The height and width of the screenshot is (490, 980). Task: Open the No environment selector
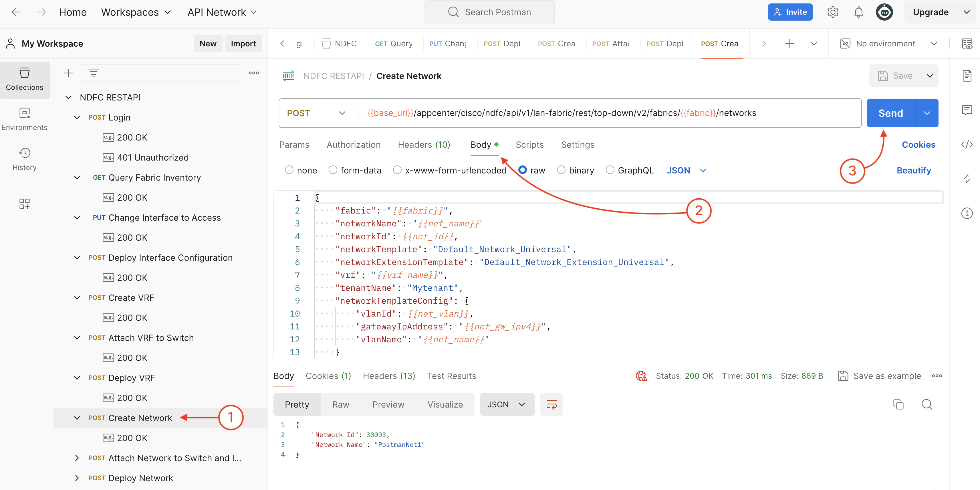click(x=889, y=44)
